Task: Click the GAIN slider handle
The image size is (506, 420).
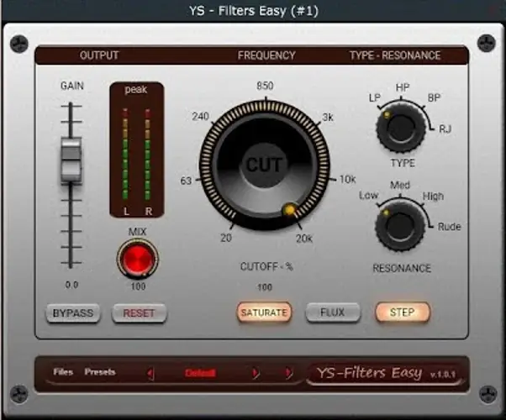Action: tap(71, 160)
